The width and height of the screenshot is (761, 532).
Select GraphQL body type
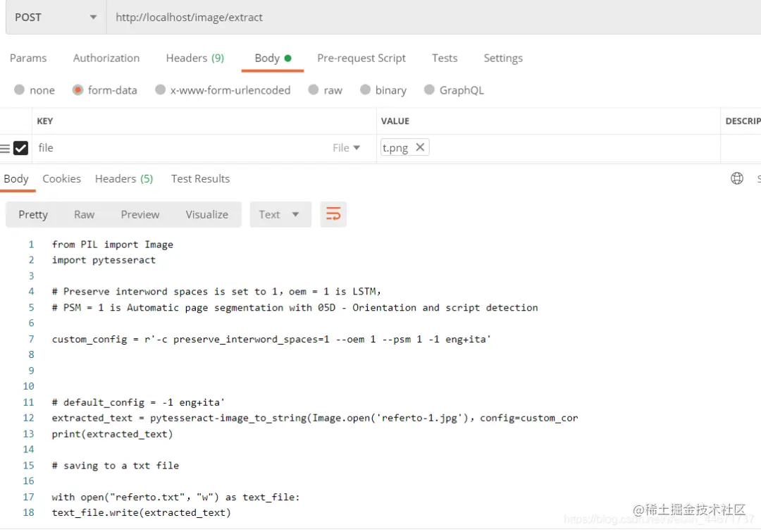point(454,90)
